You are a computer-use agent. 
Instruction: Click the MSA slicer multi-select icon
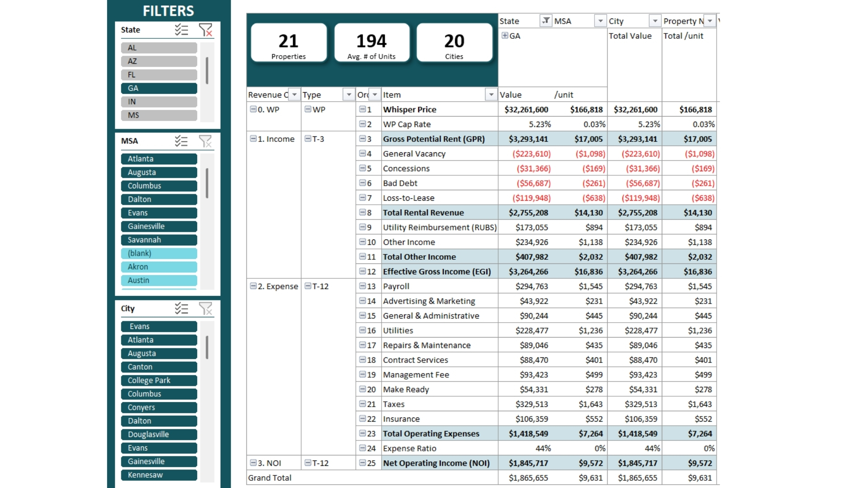click(181, 141)
